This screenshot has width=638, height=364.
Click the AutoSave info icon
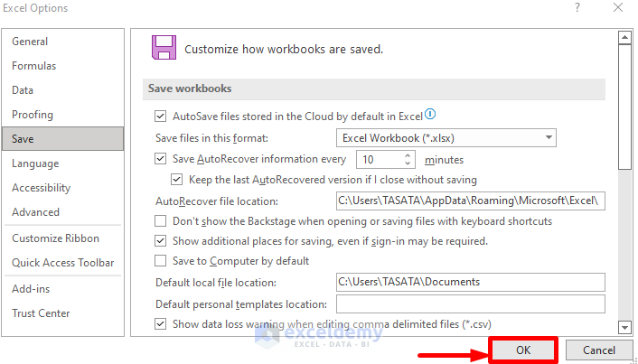431,115
